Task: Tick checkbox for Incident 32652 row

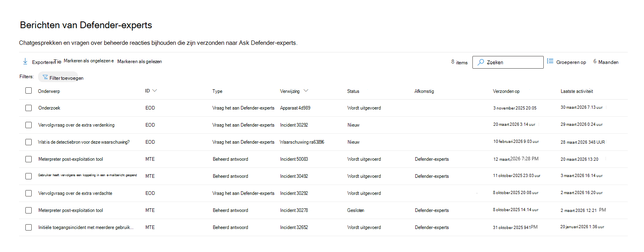Action: click(x=29, y=227)
